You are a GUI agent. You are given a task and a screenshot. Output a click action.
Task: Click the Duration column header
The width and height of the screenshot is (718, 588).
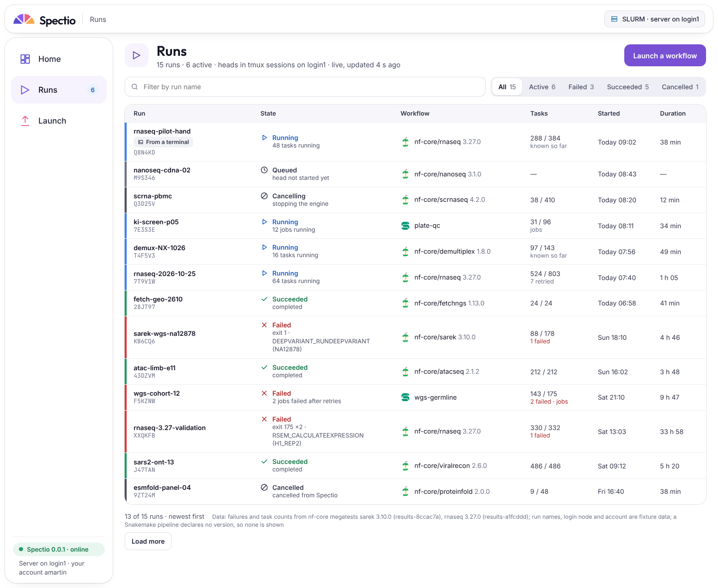(x=673, y=114)
